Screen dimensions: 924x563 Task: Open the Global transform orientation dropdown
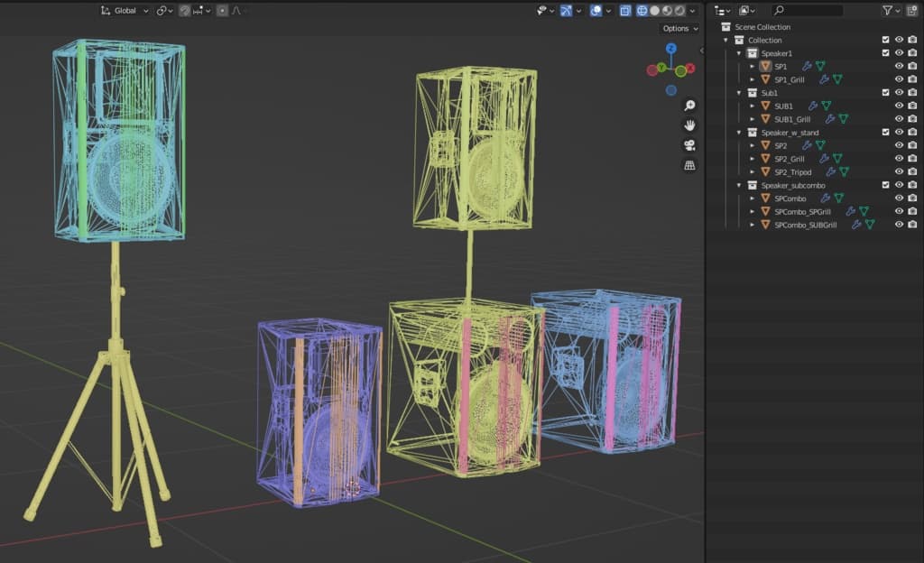(x=125, y=11)
